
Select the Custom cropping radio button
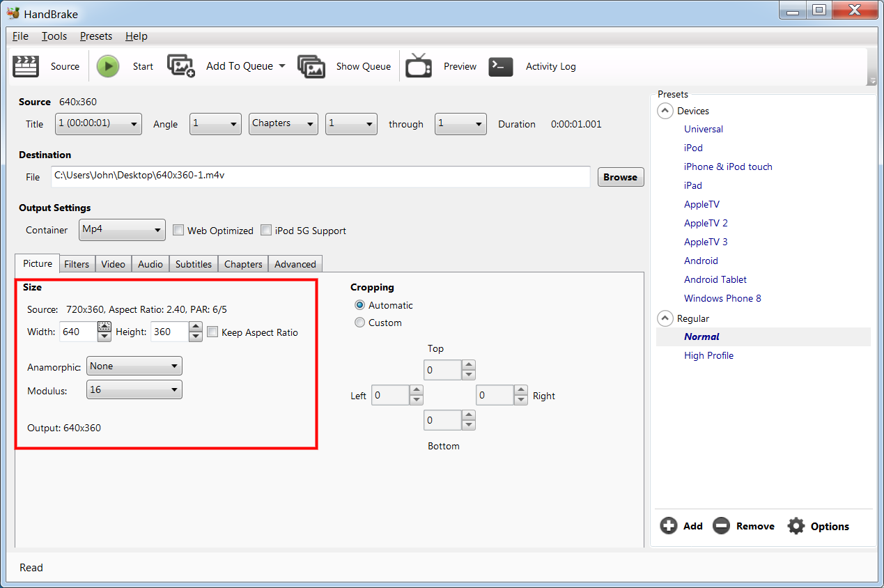coord(359,323)
